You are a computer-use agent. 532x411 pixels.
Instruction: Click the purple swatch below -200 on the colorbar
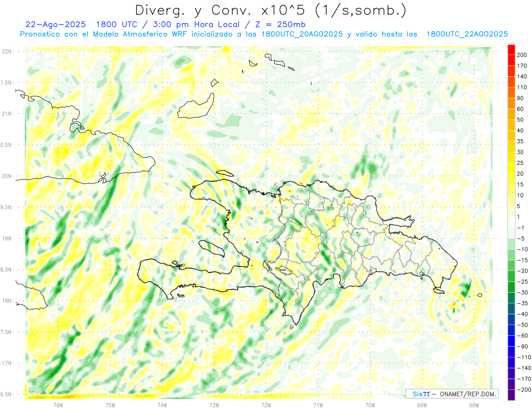[x=511, y=395]
